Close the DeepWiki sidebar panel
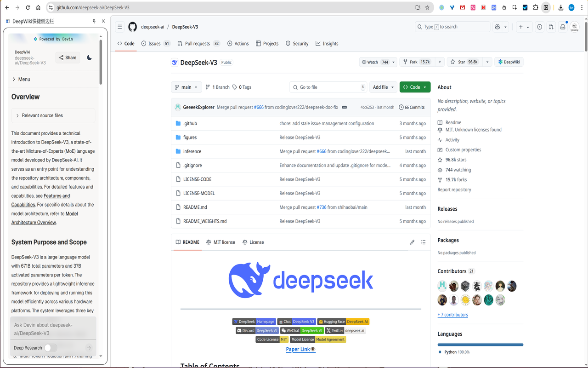Screen dimensions: 588x368 tap(103, 21)
